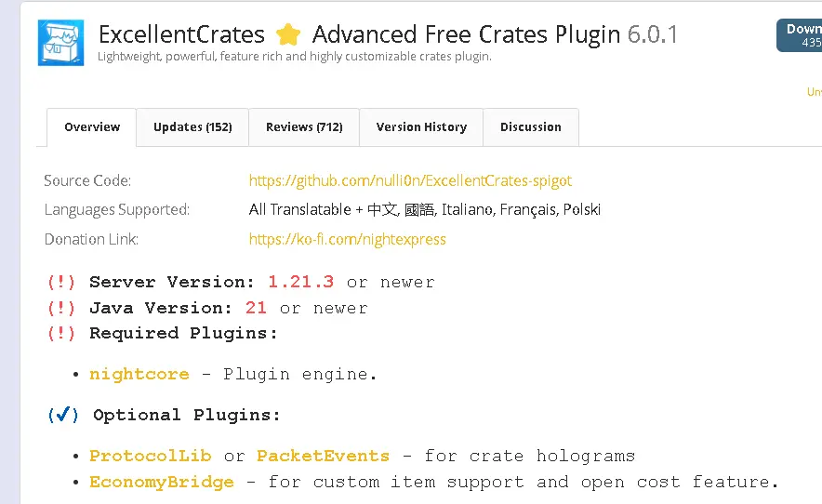The height and width of the screenshot is (504, 822).
Task: Click the partially visible orange link at right edge
Action: tap(815, 92)
